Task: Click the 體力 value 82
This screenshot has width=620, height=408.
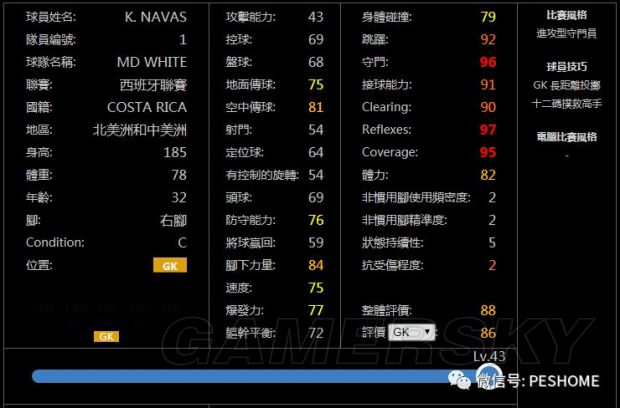Action: [488, 175]
